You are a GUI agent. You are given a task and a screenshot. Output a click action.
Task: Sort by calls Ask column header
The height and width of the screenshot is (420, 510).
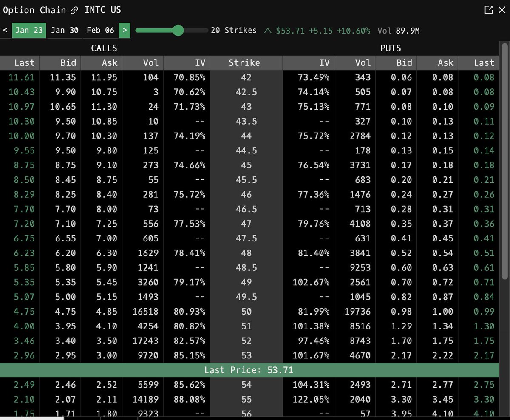click(x=101, y=63)
